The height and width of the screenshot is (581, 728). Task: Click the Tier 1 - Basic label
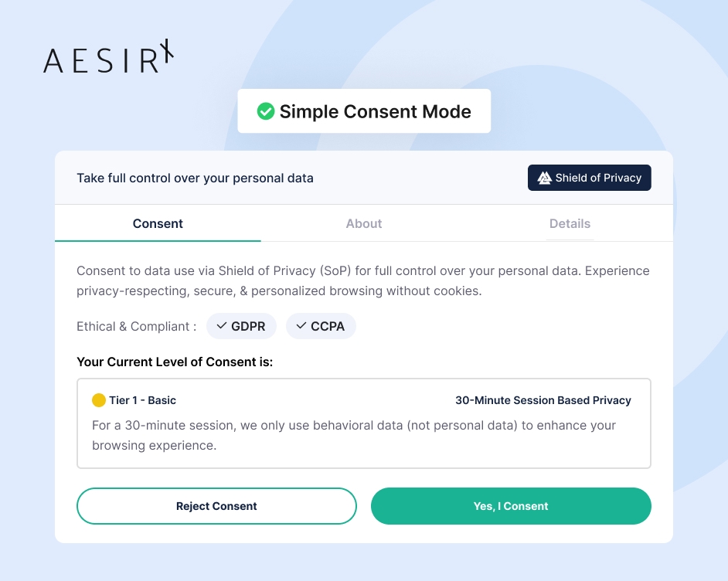click(x=142, y=400)
